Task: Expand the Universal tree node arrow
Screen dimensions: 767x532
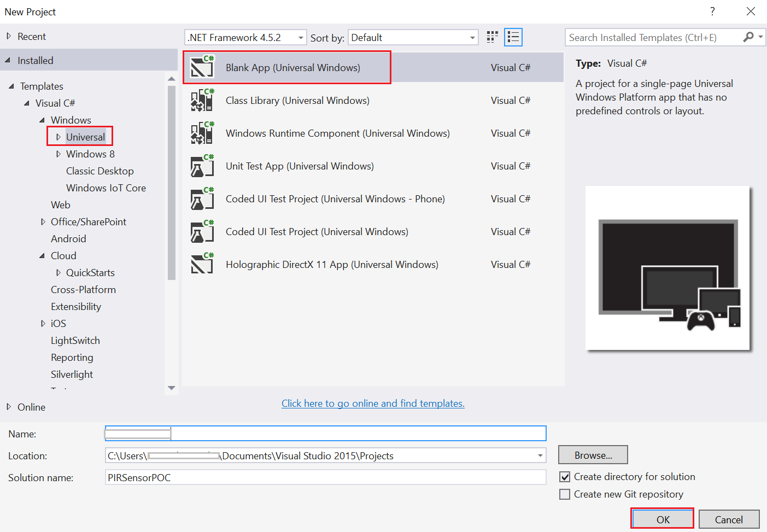Action: [58, 137]
